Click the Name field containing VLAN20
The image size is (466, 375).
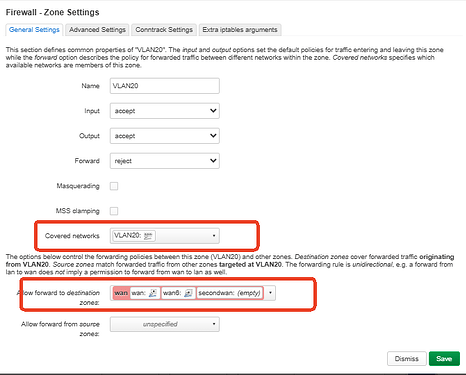point(165,86)
